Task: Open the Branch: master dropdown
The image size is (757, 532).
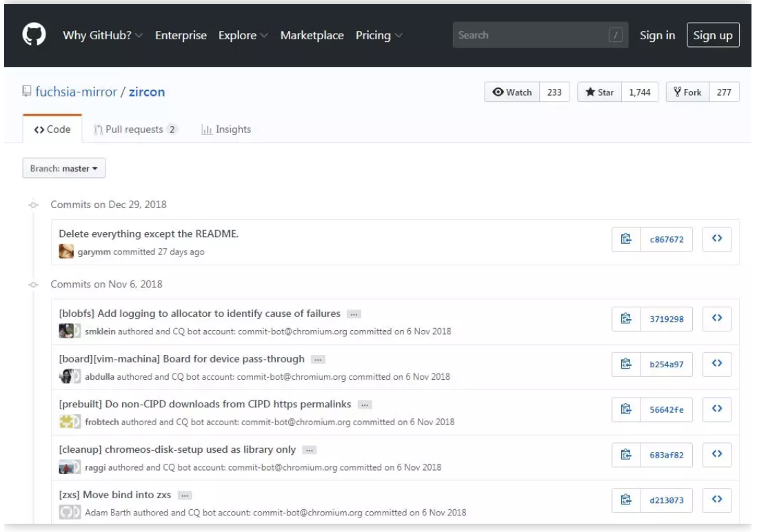Action: pyautogui.click(x=63, y=168)
